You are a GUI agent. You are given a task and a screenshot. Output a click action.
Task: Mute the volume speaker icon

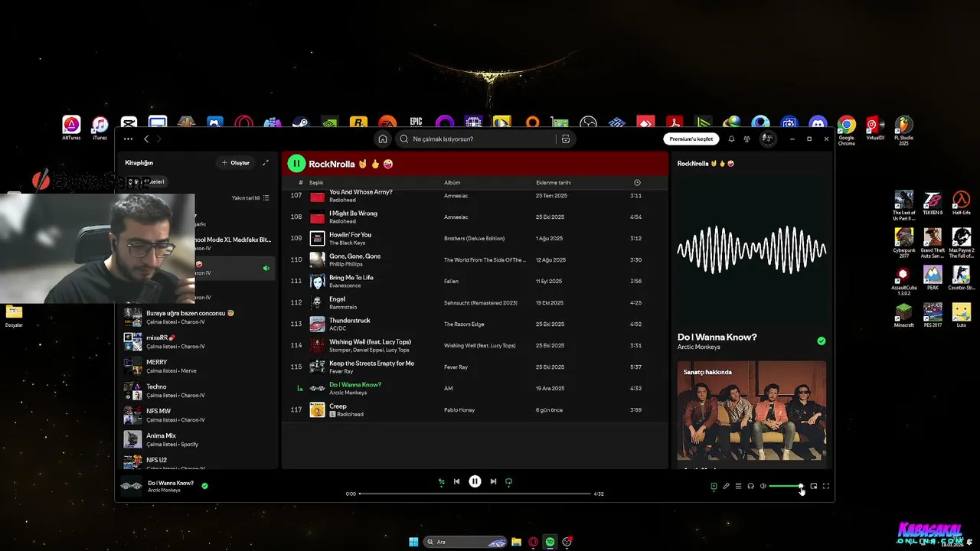(x=763, y=486)
